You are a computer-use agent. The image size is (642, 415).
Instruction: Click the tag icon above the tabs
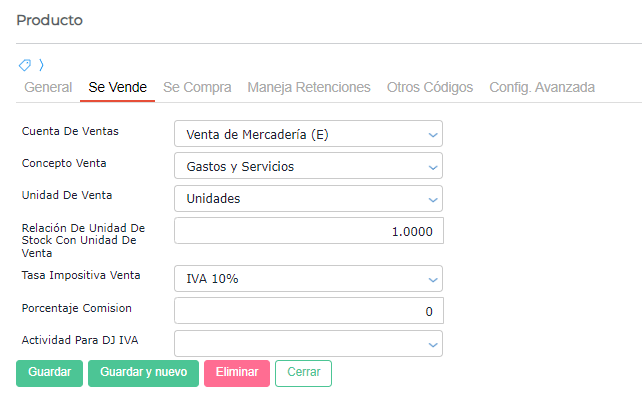click(x=25, y=65)
